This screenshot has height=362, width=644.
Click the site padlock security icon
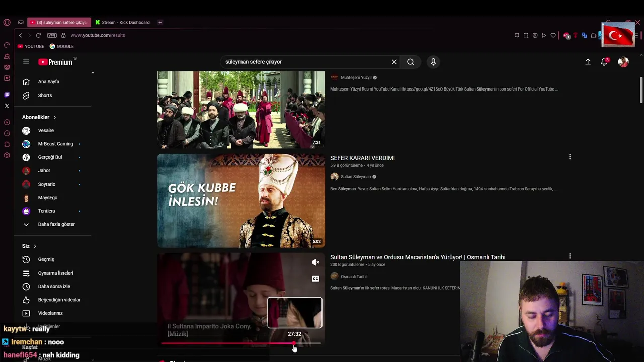(x=63, y=35)
